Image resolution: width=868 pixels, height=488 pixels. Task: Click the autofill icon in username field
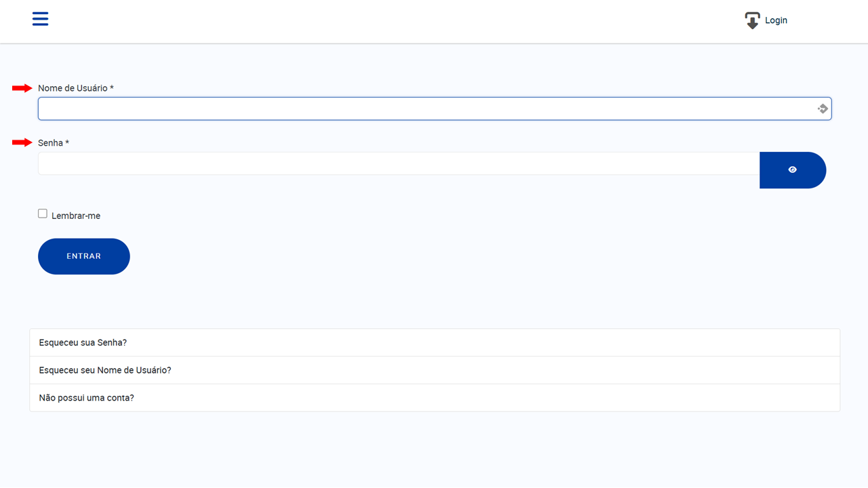[823, 108]
